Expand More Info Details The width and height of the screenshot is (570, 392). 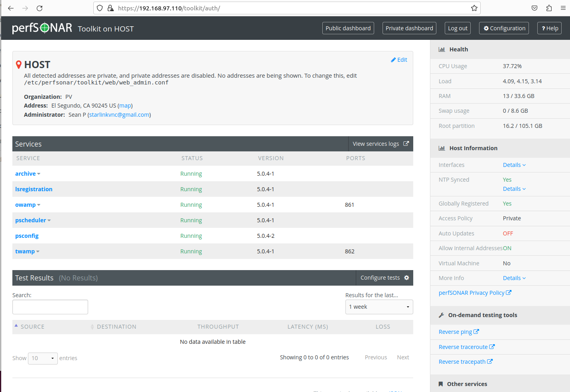pos(514,278)
